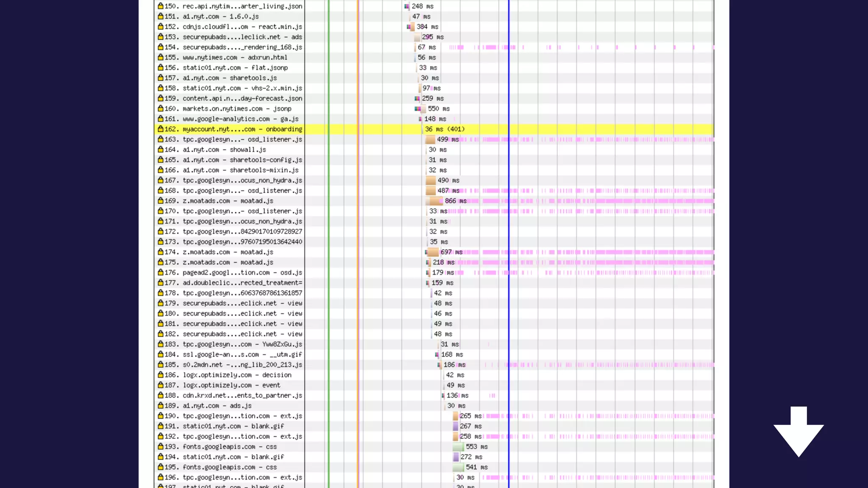Image resolution: width=868 pixels, height=488 pixels.
Task: Click lock icon beside 169 moatad.js
Action: click(x=160, y=200)
